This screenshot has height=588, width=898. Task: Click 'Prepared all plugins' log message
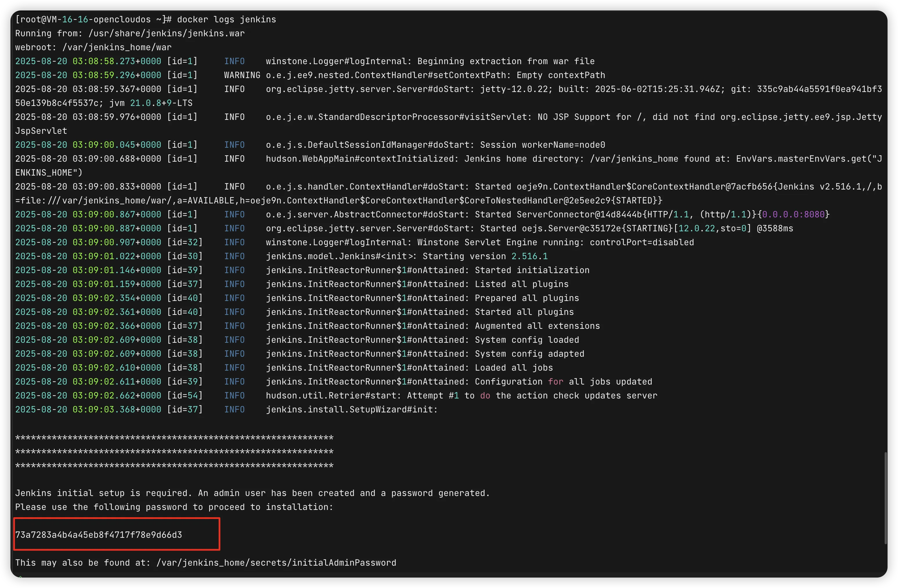(x=527, y=298)
